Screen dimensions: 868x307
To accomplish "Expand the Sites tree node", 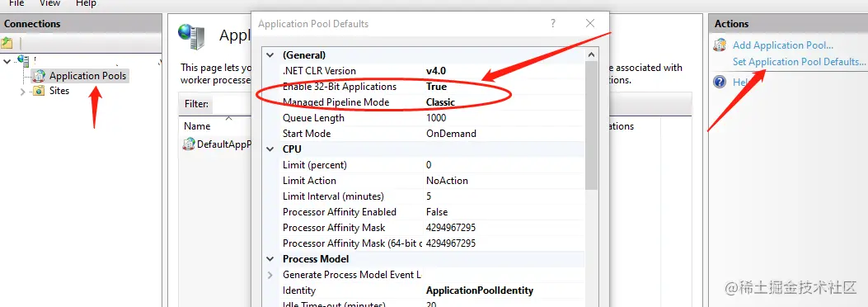I will coord(23,92).
